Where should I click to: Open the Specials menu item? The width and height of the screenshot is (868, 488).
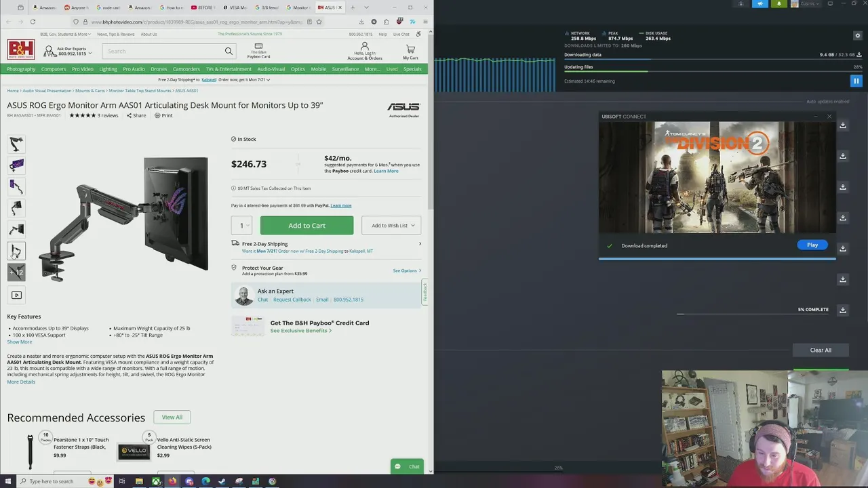tap(412, 69)
